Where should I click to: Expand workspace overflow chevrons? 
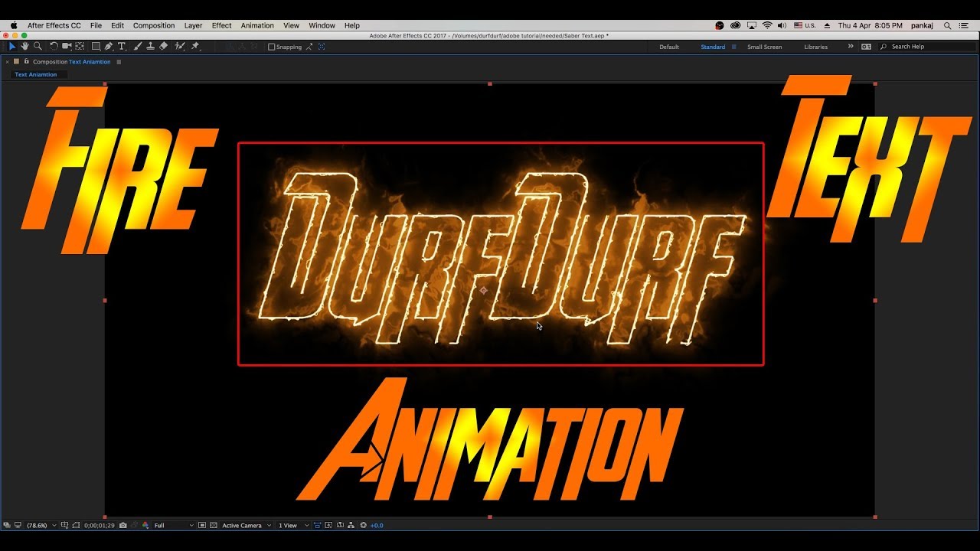click(x=850, y=47)
